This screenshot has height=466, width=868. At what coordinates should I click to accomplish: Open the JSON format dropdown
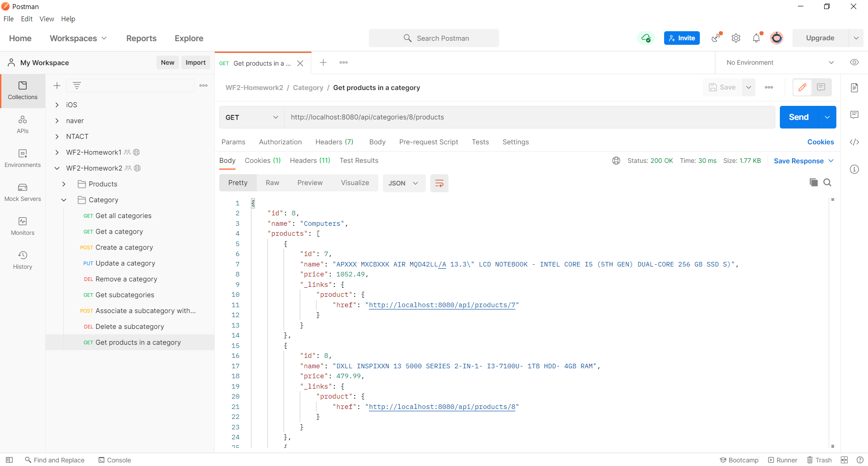point(404,183)
